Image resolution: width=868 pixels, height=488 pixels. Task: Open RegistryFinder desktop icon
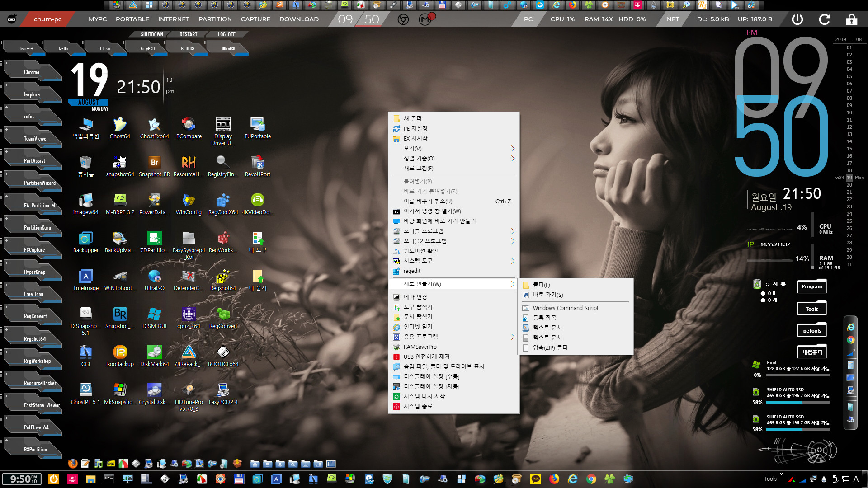coord(223,166)
